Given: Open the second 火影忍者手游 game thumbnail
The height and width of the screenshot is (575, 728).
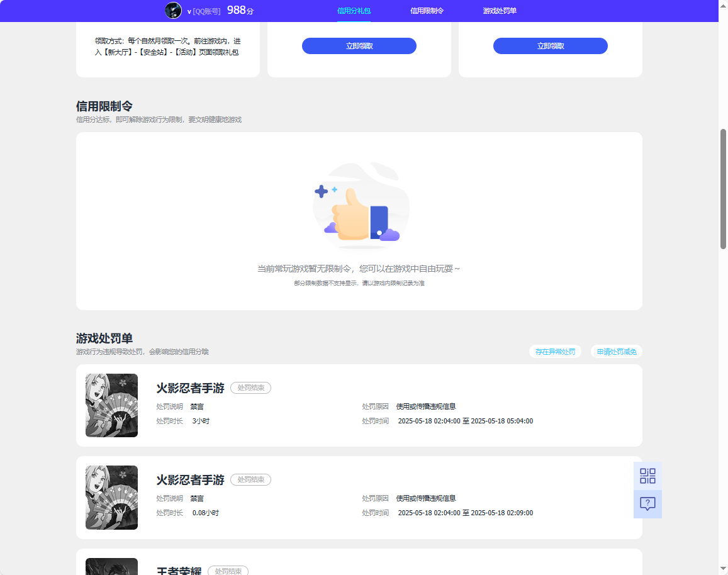Looking at the screenshot, I should [x=111, y=497].
